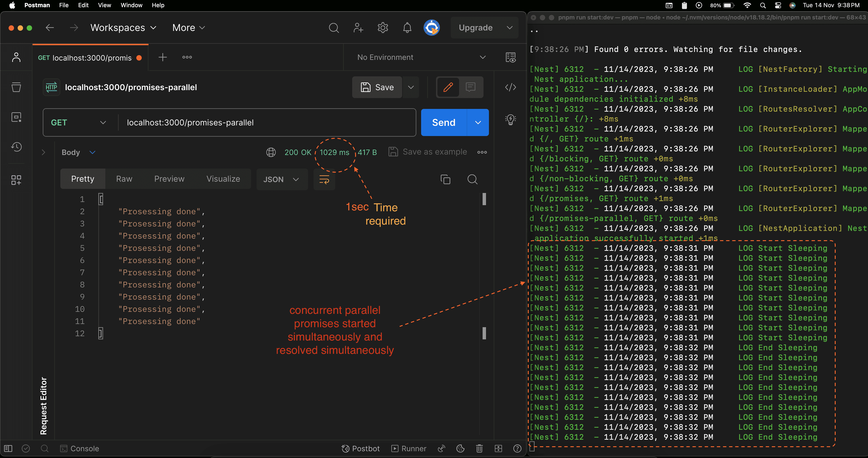Image resolution: width=868 pixels, height=458 pixels.
Task: Select the GET localhost:3000/promis tab
Action: click(90, 58)
